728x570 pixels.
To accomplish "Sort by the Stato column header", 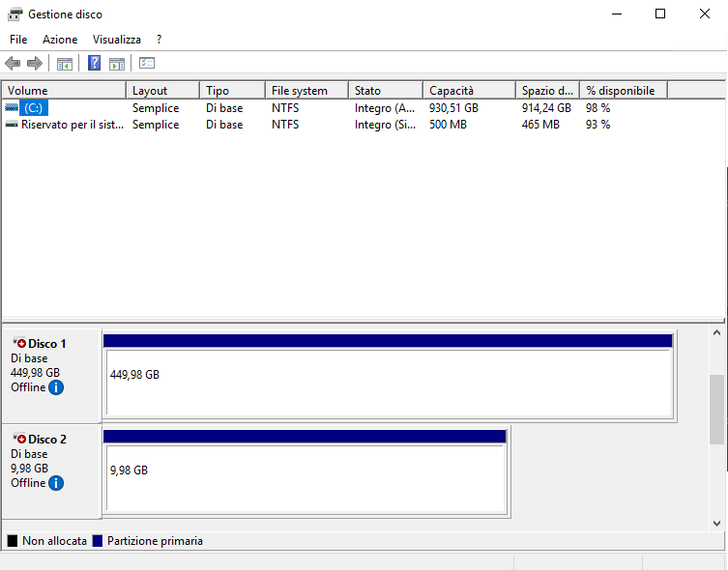I will 386,91.
